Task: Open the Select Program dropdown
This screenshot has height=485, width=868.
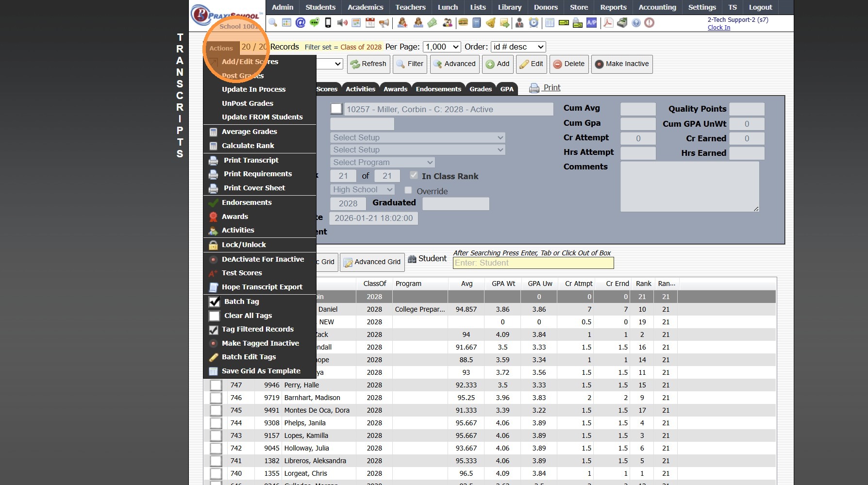Action: [382, 163]
